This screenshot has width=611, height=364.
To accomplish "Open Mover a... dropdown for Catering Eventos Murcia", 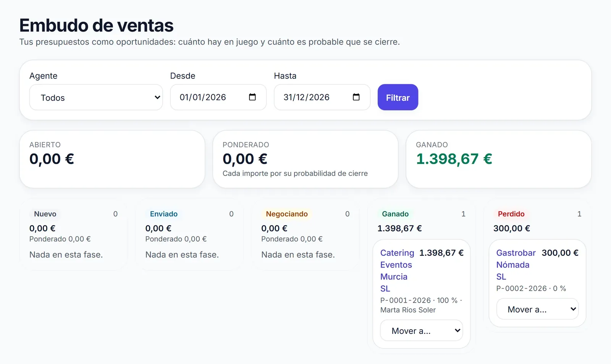I will (422, 330).
